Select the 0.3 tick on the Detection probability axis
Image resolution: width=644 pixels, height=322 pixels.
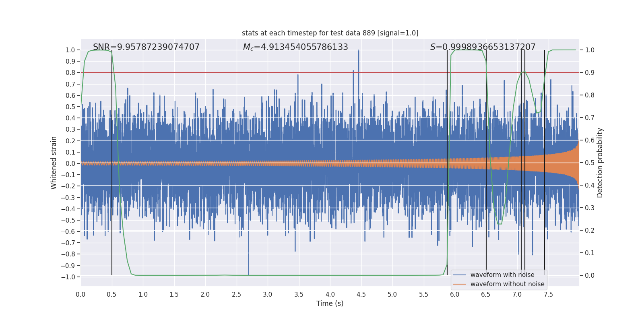point(590,208)
